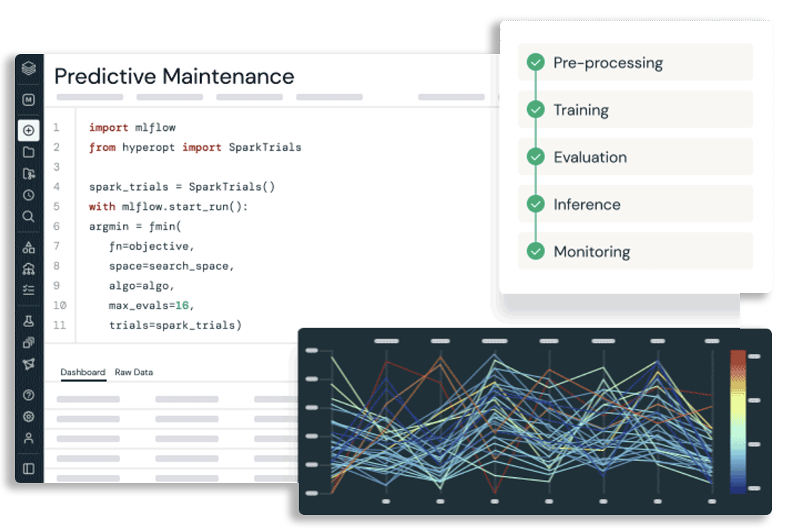Screen dimensions: 794x532
Task: Click code line "space=search_space,"
Action: pyautogui.click(x=171, y=266)
